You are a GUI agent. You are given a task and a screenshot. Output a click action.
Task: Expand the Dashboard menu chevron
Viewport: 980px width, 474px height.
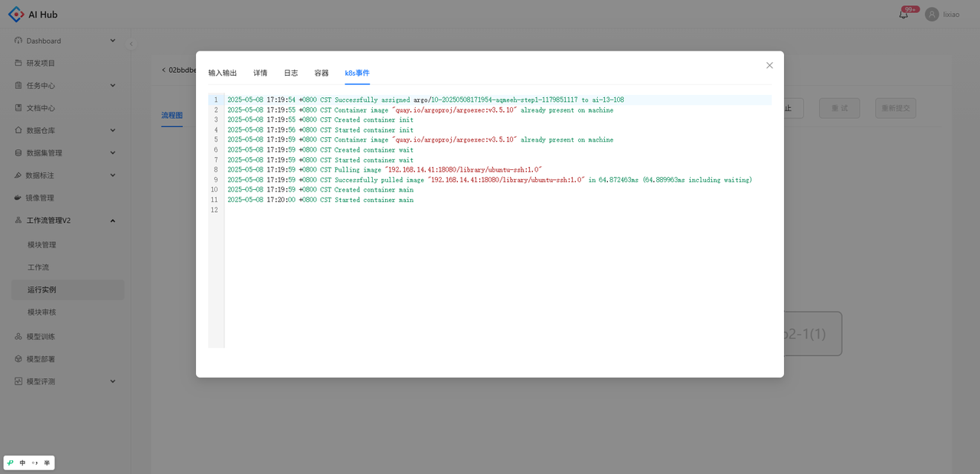click(x=113, y=41)
